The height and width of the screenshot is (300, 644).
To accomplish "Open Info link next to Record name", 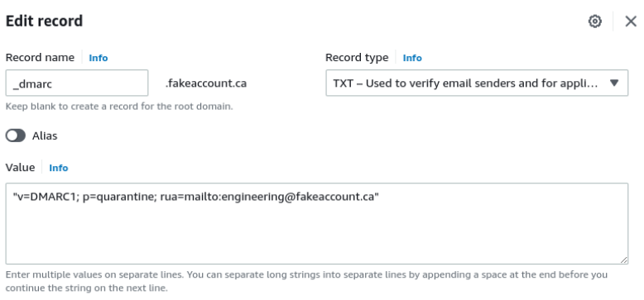I will point(99,58).
